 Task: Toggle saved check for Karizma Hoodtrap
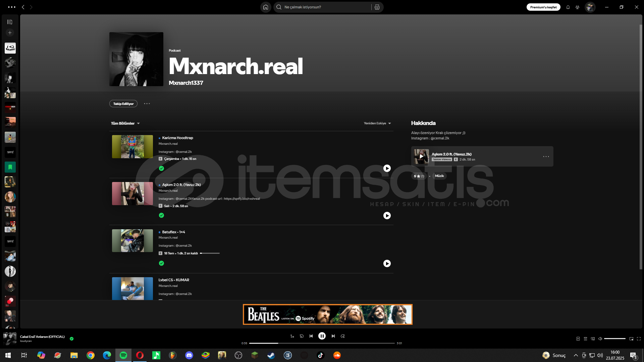[161, 168]
